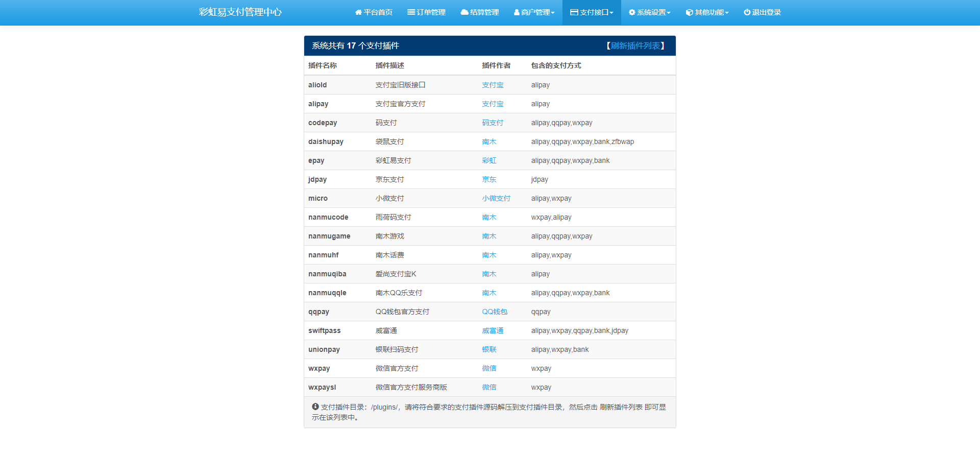Image resolution: width=980 pixels, height=476 pixels.
Task: Click the list icon beside 订单管理
Action: (x=411, y=12)
